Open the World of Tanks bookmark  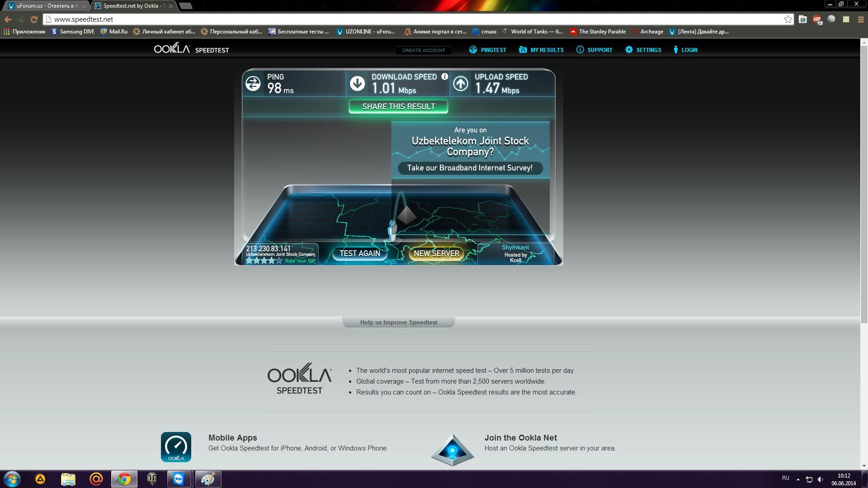(533, 32)
